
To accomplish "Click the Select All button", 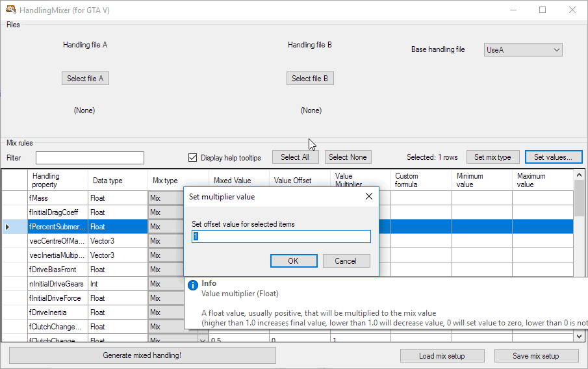I will pos(295,157).
